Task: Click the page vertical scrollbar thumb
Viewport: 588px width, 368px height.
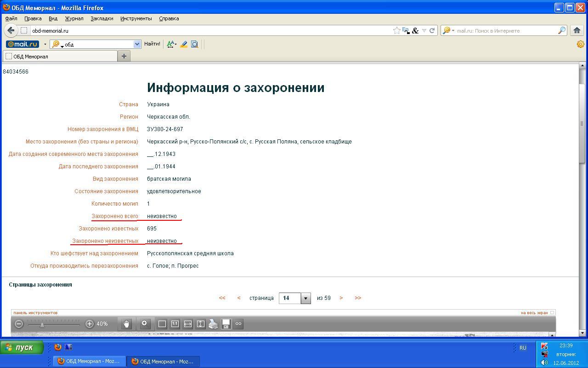Action: click(x=582, y=123)
